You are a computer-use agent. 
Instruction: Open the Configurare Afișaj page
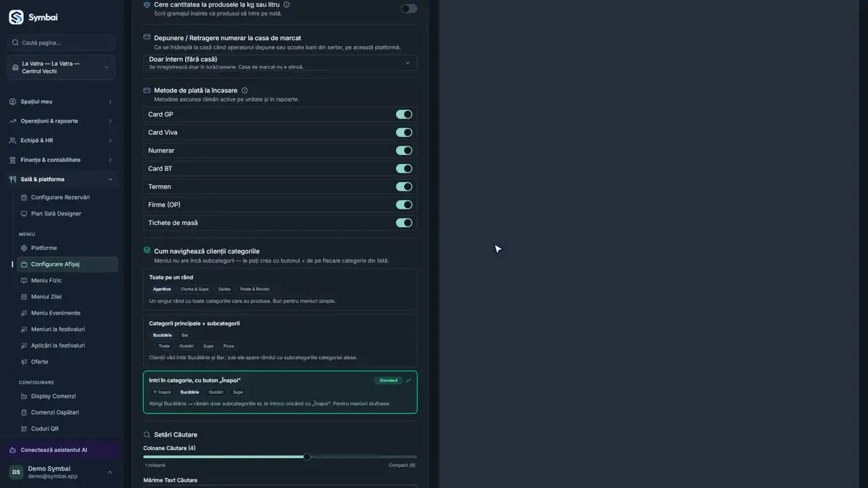point(67,264)
